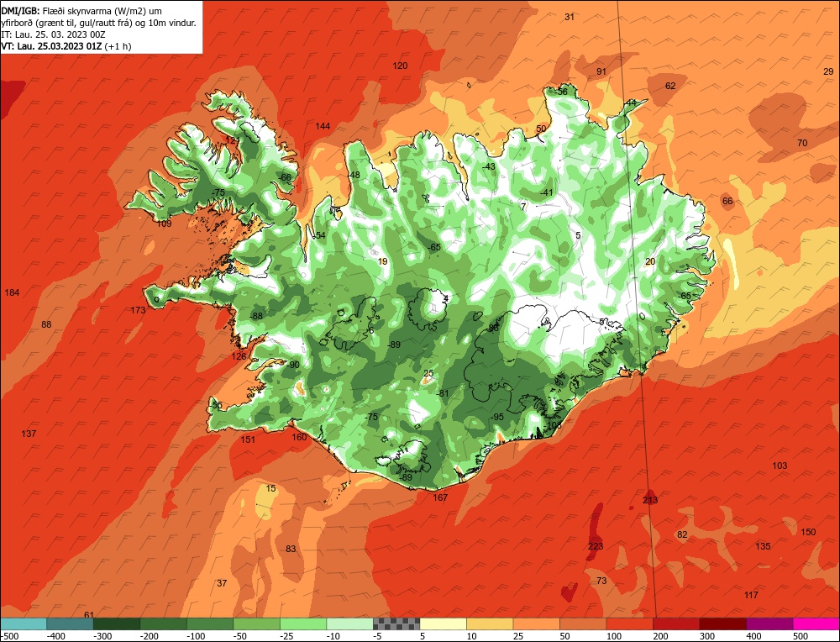The image size is (840, 642).
Task: Select the value -56 on the northeast tip
Action: (561, 92)
